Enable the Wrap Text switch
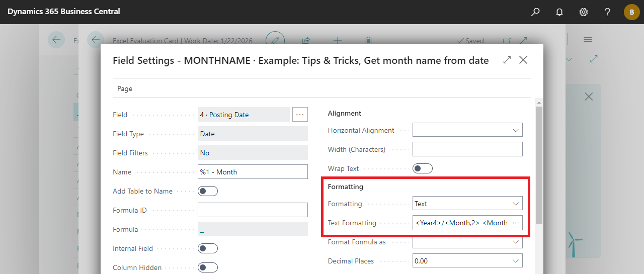The image size is (644, 274). 422,169
